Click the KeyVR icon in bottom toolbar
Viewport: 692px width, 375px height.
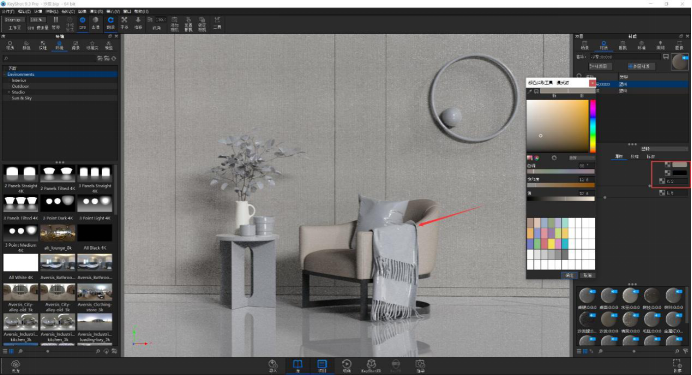pyautogui.click(x=396, y=366)
